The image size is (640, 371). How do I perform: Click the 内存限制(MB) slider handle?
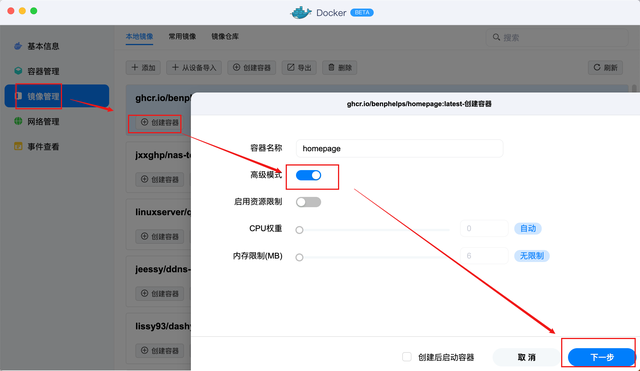pyautogui.click(x=299, y=257)
